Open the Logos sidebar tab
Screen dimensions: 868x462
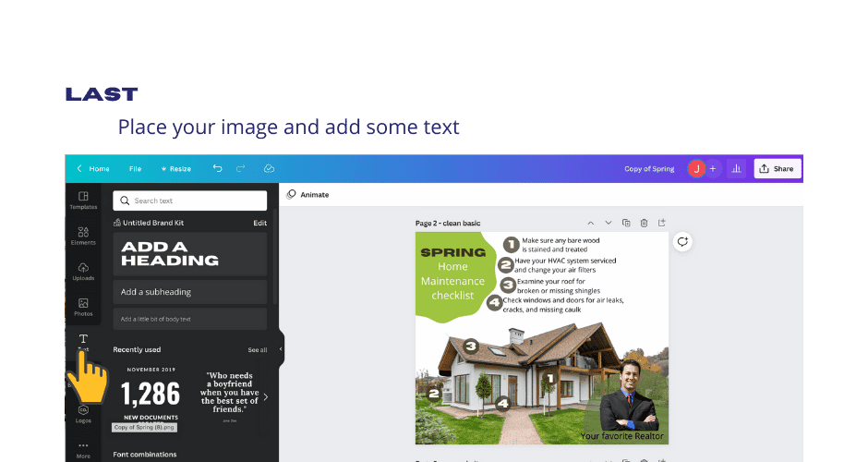pos(83,414)
